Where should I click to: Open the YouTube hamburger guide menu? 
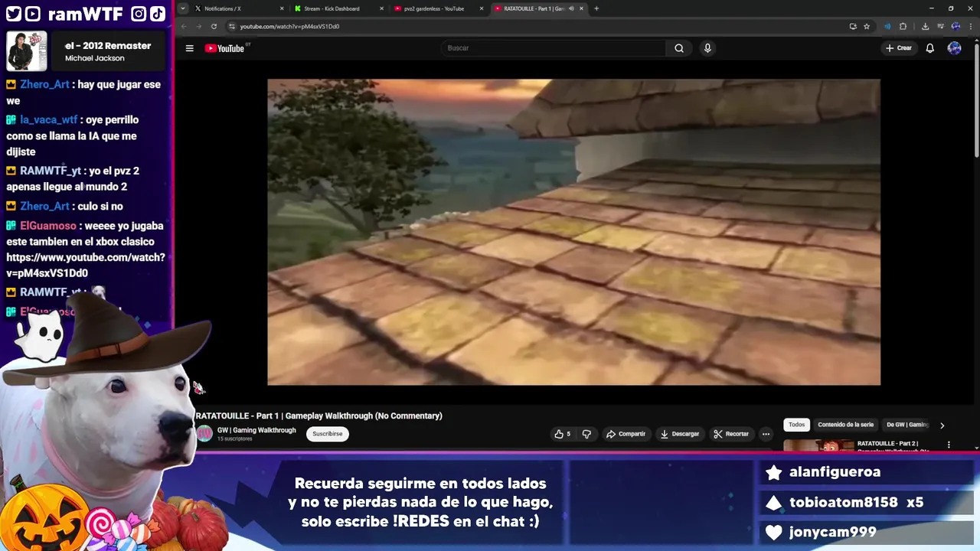(189, 48)
